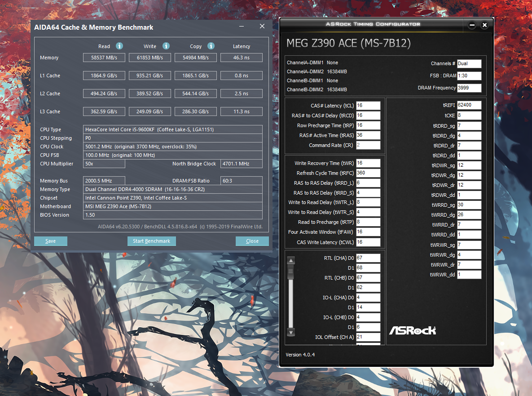Screen dimensions: 532x396
Task: Click the Command Rate (CR) field
Action: pos(368,145)
